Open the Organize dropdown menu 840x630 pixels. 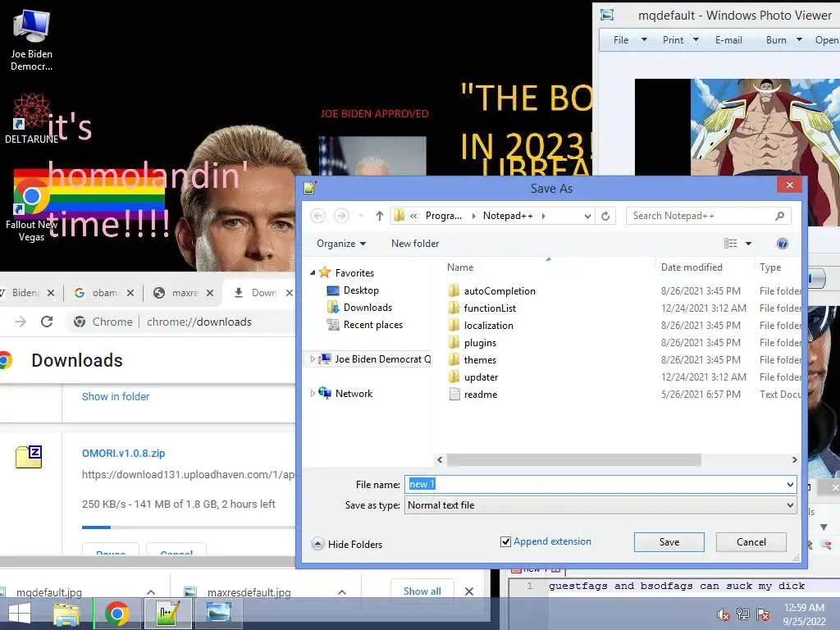coord(341,244)
